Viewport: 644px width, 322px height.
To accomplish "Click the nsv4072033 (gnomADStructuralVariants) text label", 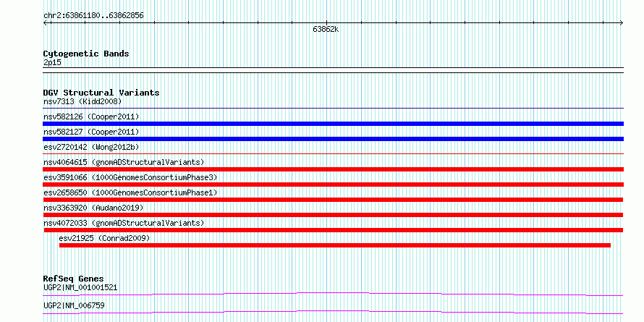I will tap(124, 223).
